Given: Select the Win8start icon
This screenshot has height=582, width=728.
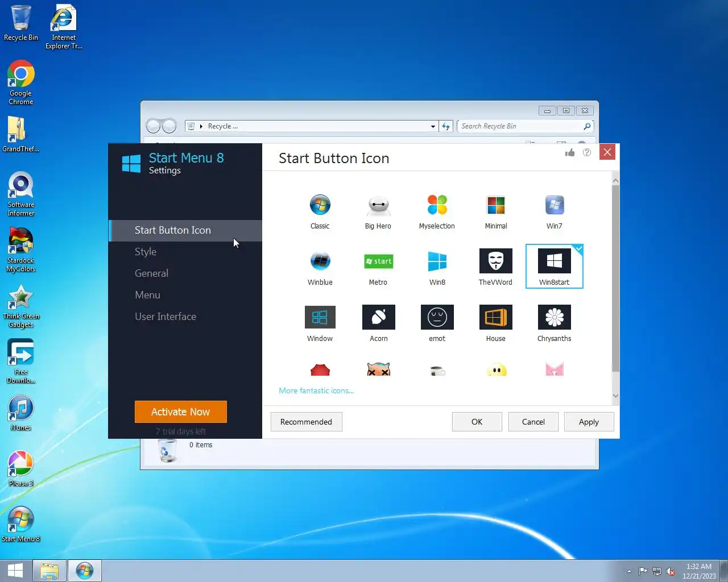Looking at the screenshot, I should click(555, 267).
